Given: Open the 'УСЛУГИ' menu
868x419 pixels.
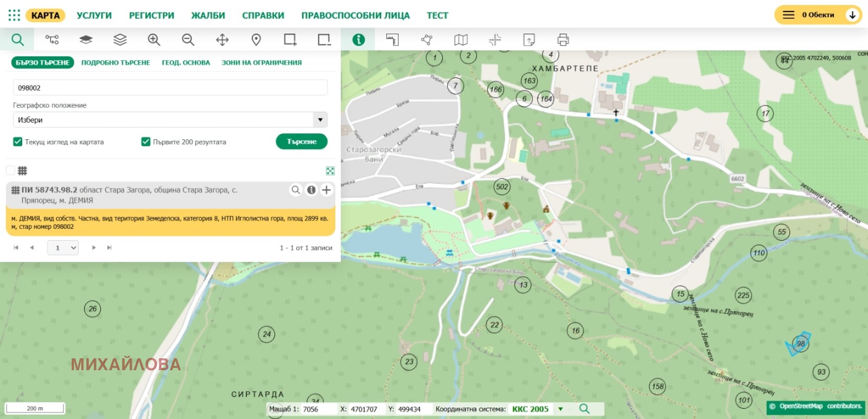Looking at the screenshot, I should tap(94, 15).
